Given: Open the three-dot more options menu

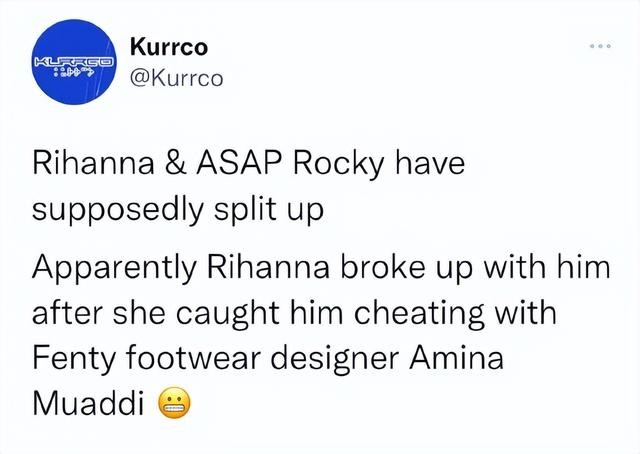Looking at the screenshot, I should coord(599,47).
